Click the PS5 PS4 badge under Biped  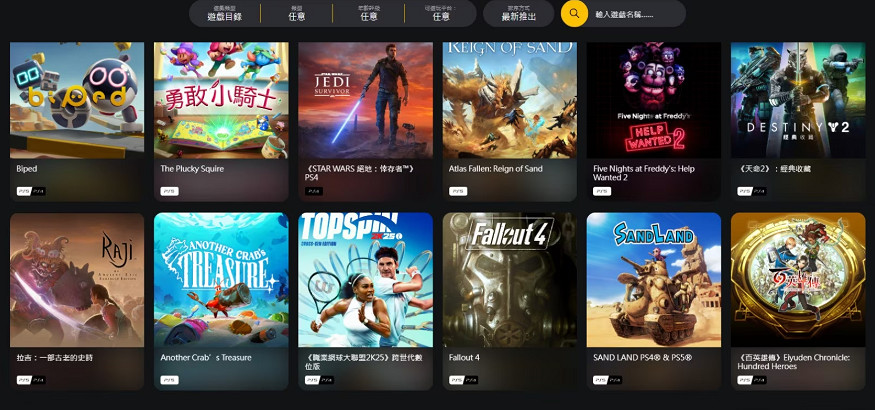[x=31, y=191]
